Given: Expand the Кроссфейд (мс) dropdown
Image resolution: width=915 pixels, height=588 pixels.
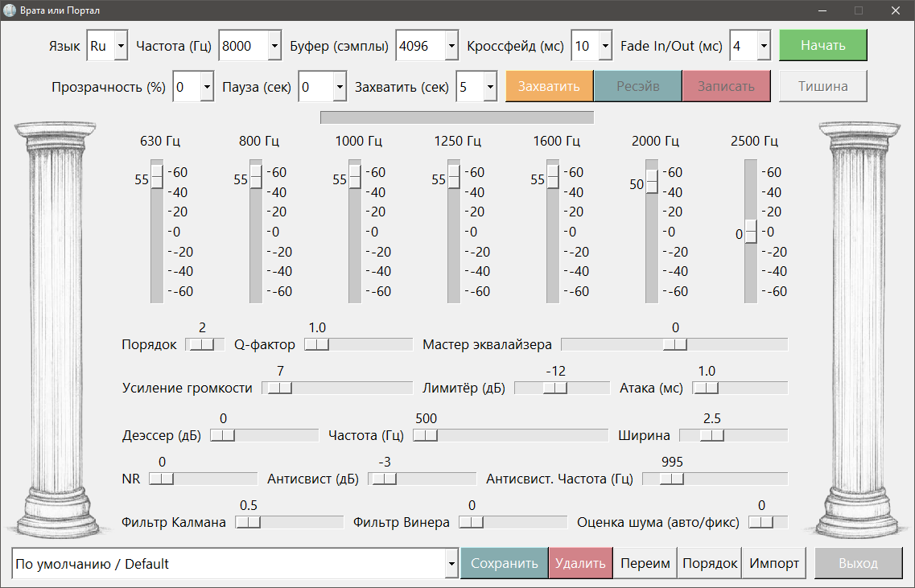Looking at the screenshot, I should click(606, 46).
